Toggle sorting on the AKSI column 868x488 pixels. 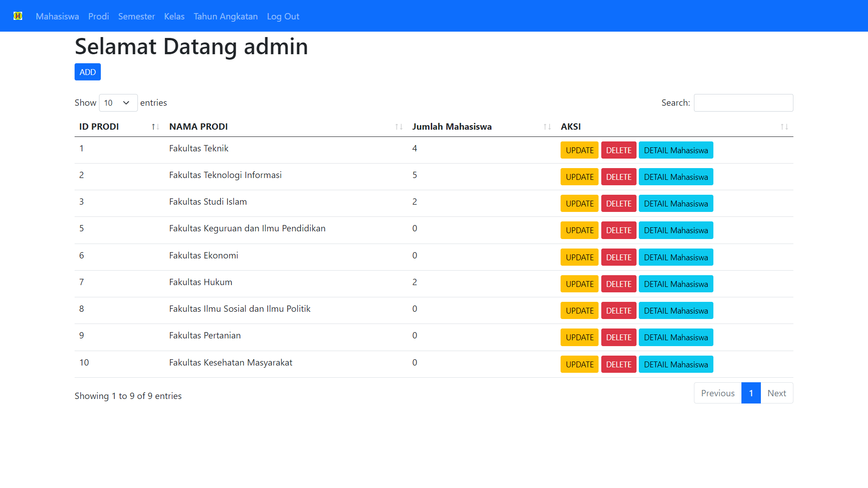pyautogui.click(x=784, y=127)
